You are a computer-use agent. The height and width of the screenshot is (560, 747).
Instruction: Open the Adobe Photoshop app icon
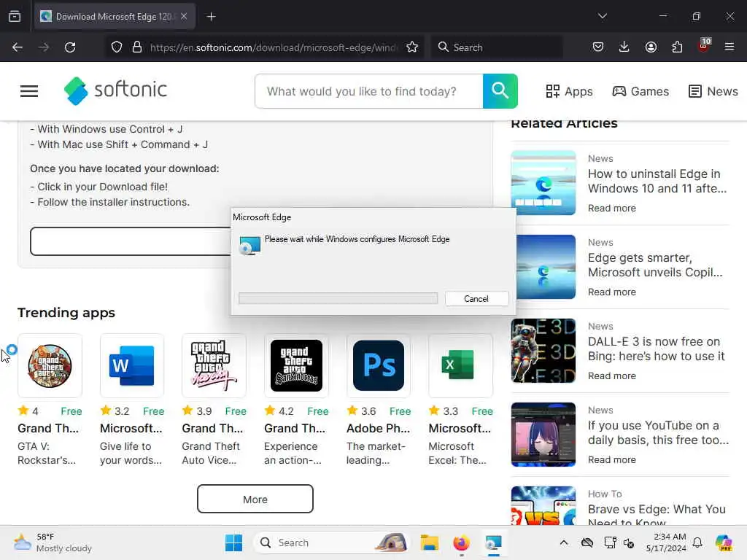click(x=379, y=366)
